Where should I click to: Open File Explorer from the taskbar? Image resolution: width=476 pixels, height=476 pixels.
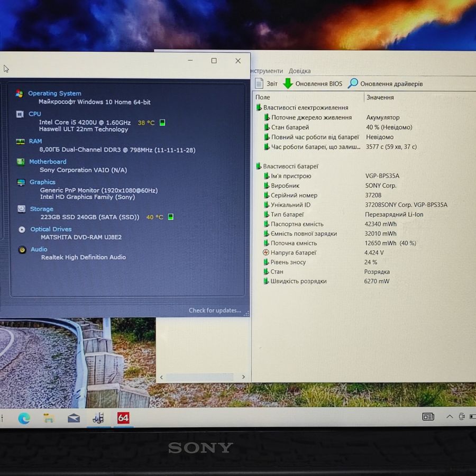(49, 418)
